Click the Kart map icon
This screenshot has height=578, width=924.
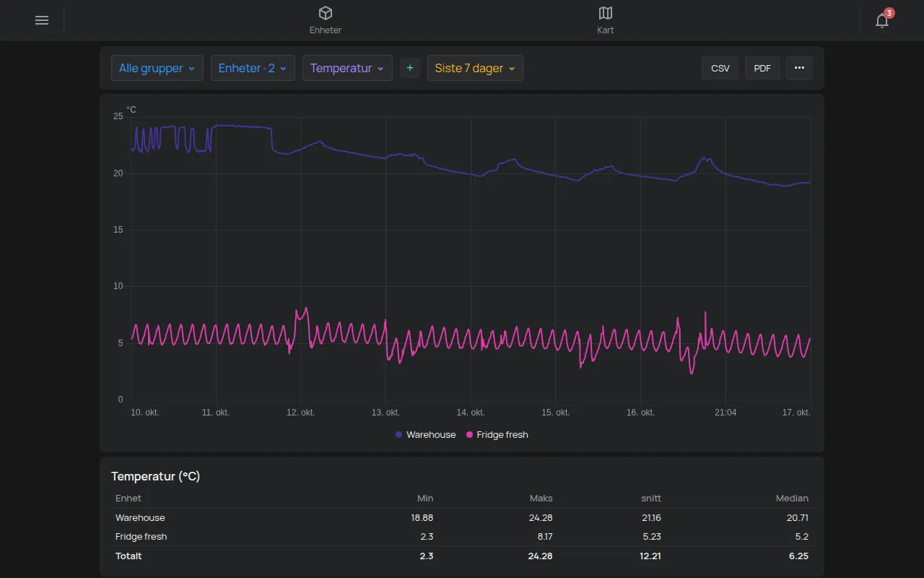[606, 13]
